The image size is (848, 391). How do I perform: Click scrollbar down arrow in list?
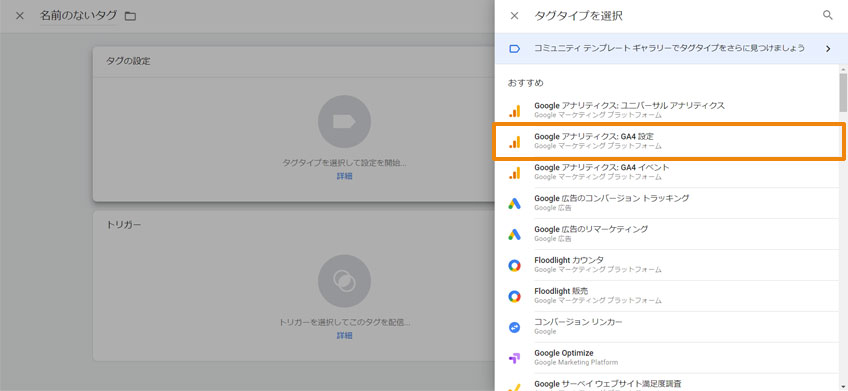[x=843, y=386]
